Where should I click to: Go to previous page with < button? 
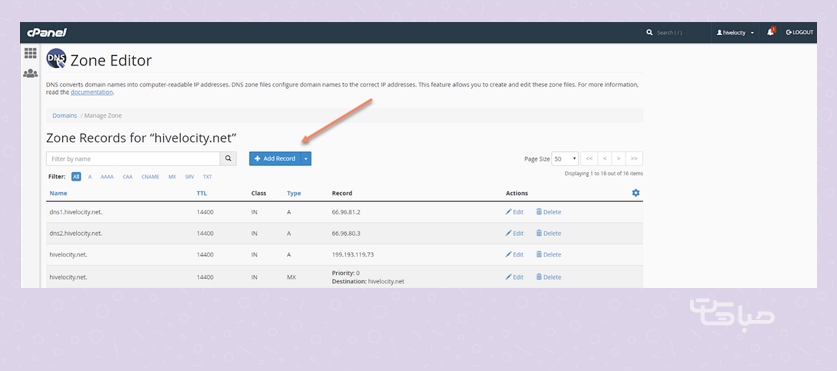604,159
